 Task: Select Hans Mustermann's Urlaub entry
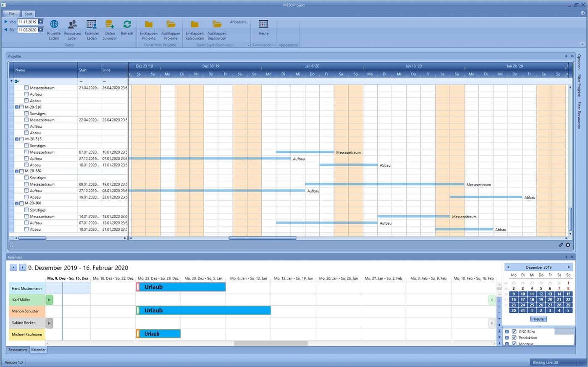tap(181, 287)
